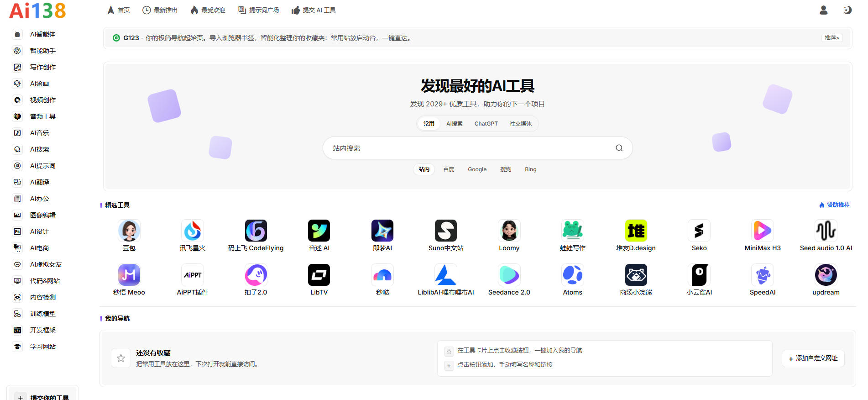
Task: Open 提示词广场 in top navigation
Action: point(259,10)
